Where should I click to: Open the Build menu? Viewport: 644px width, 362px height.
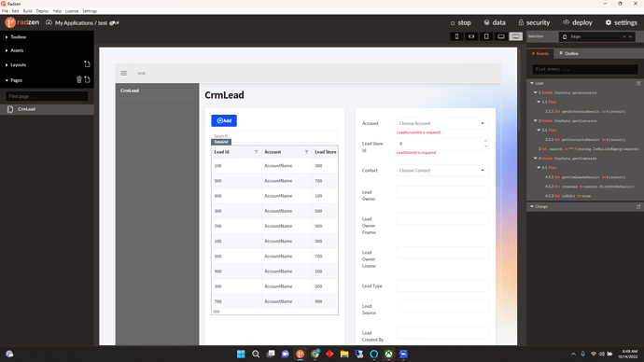(x=27, y=11)
